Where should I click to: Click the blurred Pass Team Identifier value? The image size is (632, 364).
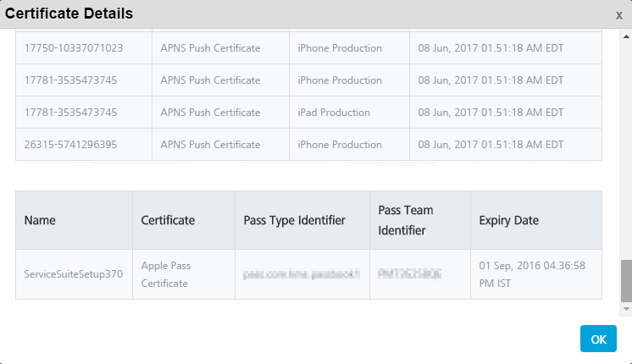coord(409,273)
